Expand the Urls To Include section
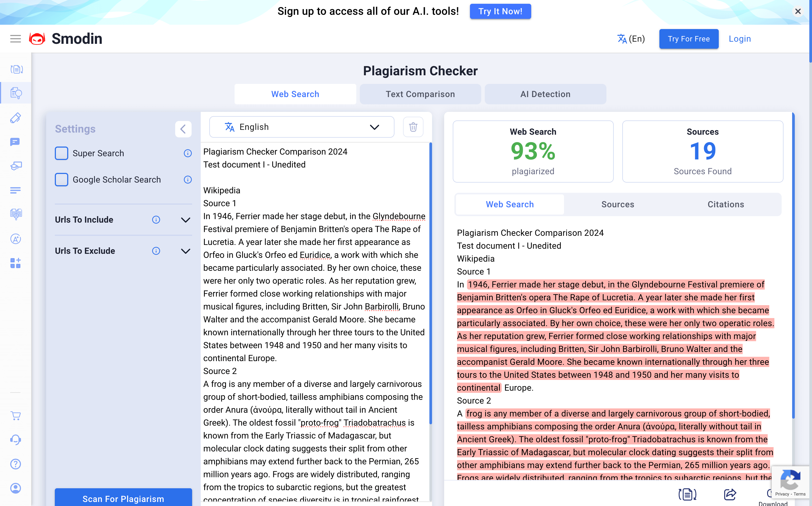Image resolution: width=812 pixels, height=506 pixels. coord(186,220)
